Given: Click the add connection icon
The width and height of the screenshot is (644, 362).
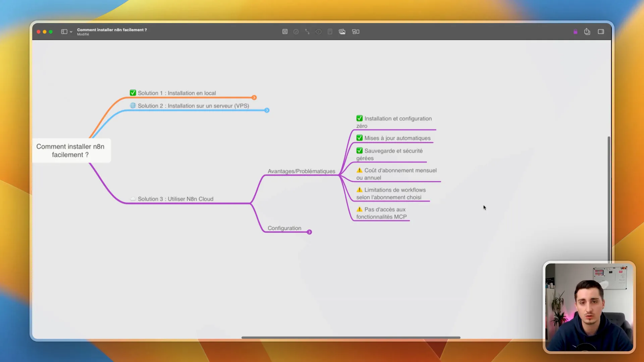Looking at the screenshot, I should point(307,32).
